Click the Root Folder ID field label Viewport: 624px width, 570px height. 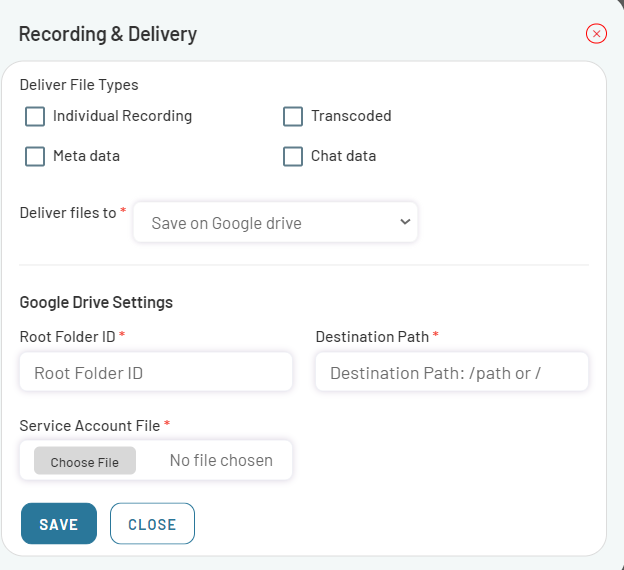coord(68,337)
